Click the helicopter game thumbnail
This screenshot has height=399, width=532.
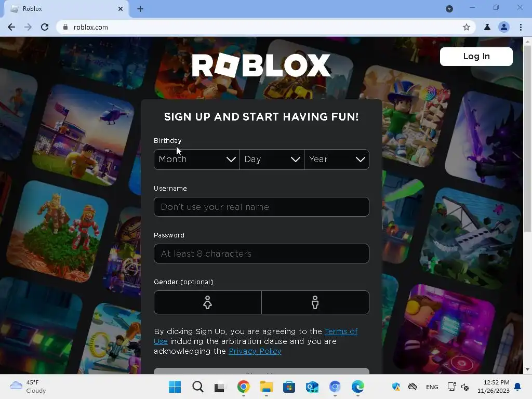[x=83, y=135]
